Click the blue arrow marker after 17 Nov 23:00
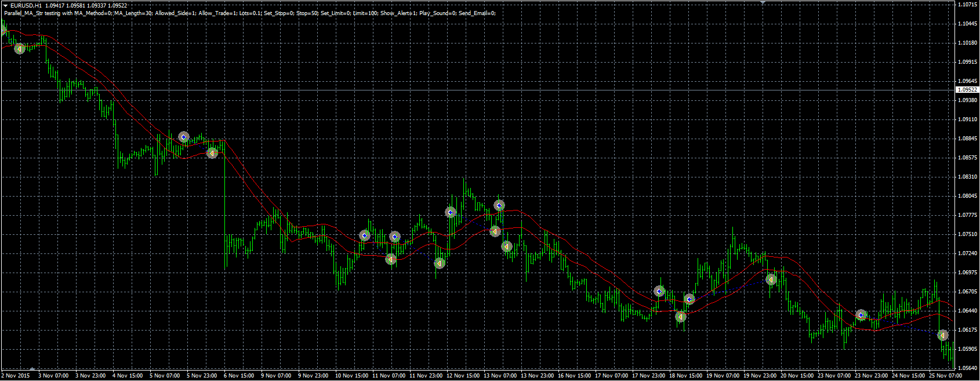 pos(659,291)
